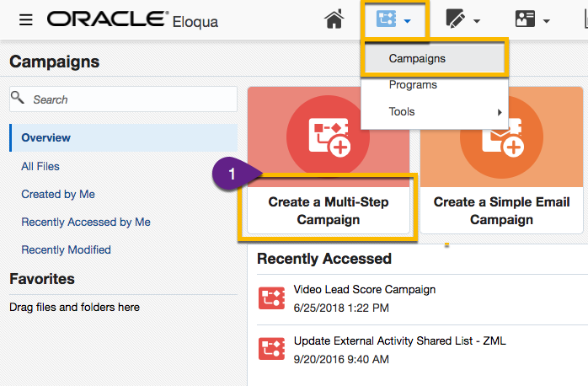588x386 pixels.
Task: Click the magnifying glass search icon
Action: 17,98
